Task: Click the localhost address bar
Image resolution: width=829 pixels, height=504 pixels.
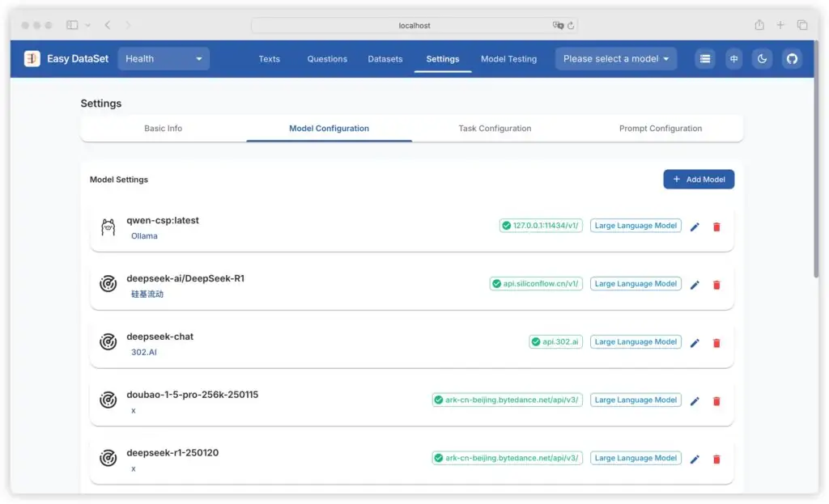Action: pos(414,25)
